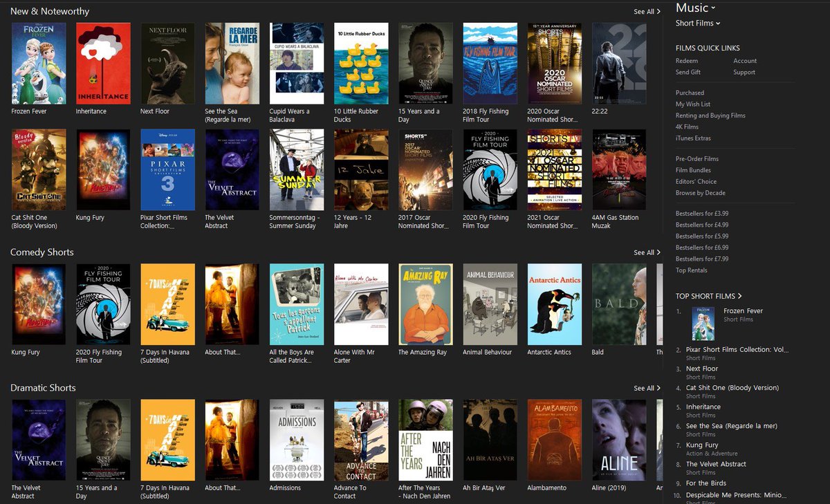
Task: Open the Frozen Fever poster in New & Noteworthy
Action: (39, 63)
